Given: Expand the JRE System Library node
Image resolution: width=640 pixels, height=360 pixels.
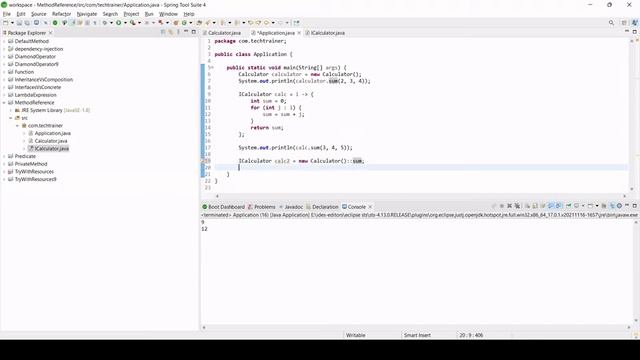Looking at the screenshot, I should pyautogui.click(x=11, y=111).
